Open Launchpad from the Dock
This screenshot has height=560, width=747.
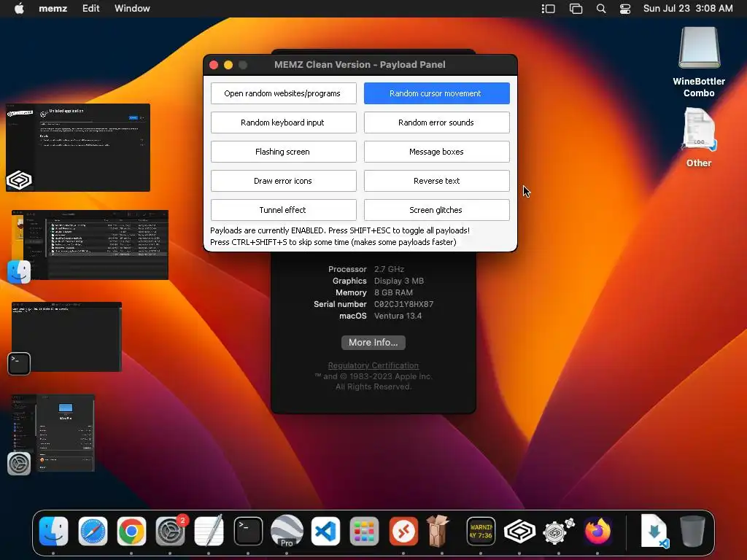pos(365,531)
